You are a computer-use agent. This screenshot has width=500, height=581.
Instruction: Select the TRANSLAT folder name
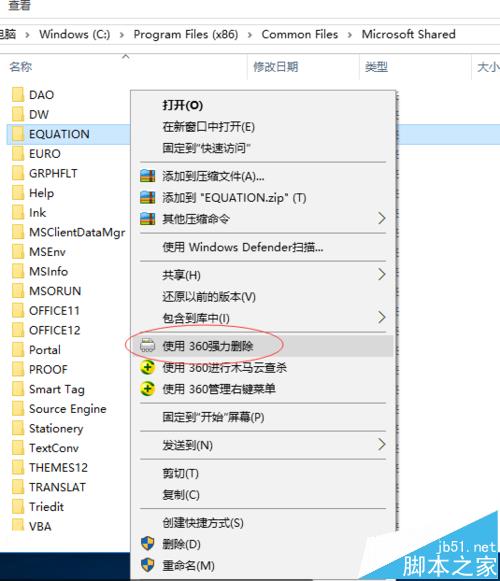(57, 487)
